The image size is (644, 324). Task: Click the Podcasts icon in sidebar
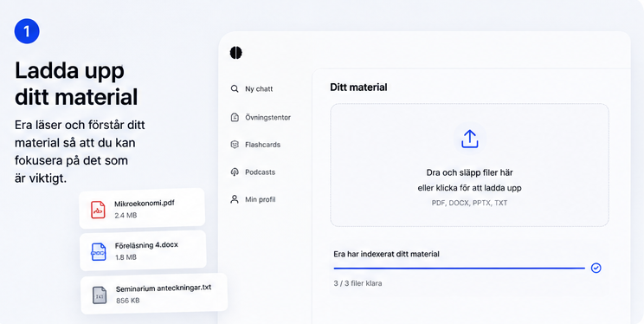[235, 172]
